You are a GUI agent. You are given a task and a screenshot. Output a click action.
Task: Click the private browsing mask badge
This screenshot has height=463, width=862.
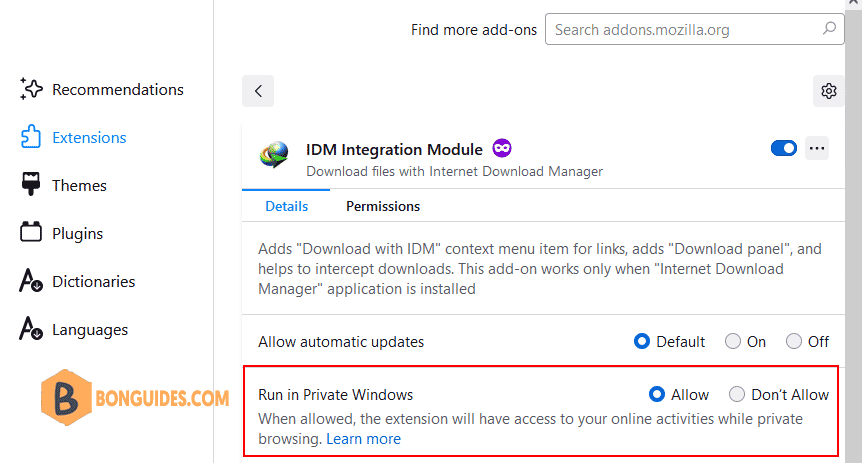pyautogui.click(x=502, y=148)
